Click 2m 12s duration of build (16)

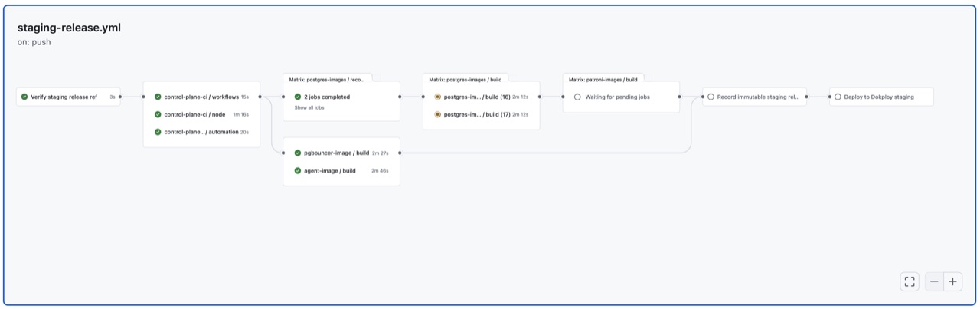[521, 97]
